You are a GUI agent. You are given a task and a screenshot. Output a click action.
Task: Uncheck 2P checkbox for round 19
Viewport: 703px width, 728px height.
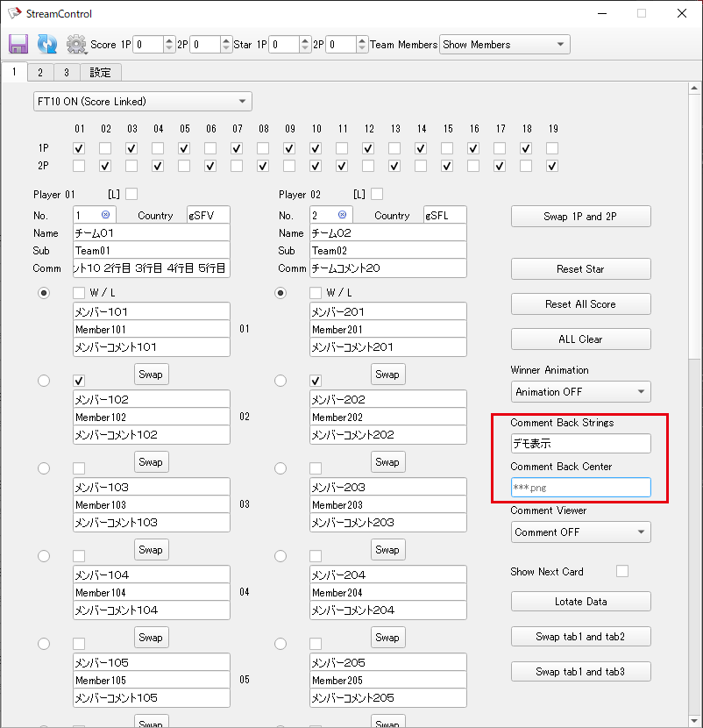click(x=552, y=167)
